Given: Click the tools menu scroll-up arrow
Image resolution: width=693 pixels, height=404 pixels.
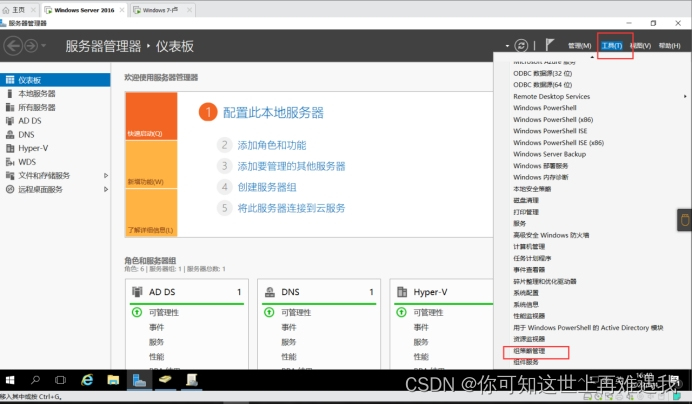Looking at the screenshot, I should pyautogui.click(x=592, y=57).
